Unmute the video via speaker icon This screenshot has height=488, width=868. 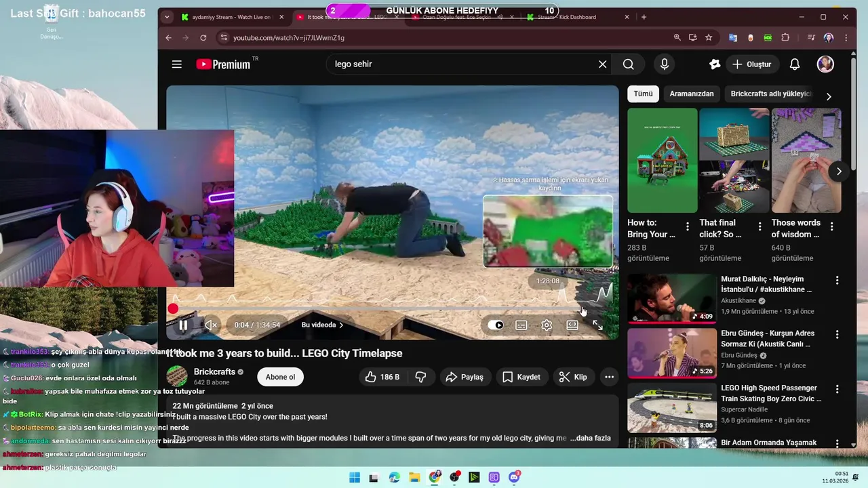[211, 325]
